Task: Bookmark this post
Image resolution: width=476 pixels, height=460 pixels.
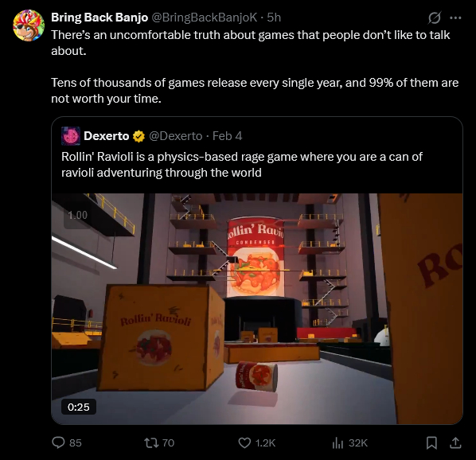Action: point(431,443)
